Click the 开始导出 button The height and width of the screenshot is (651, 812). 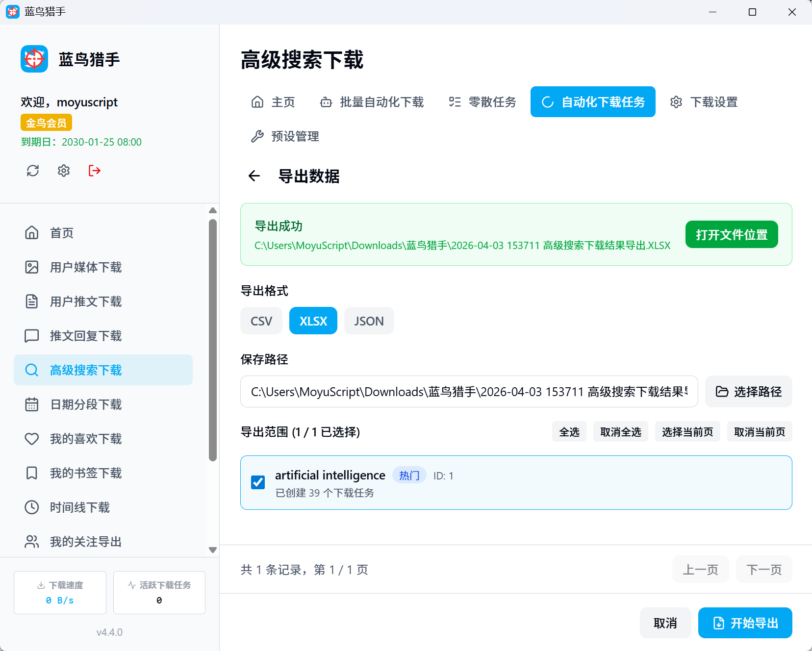coord(745,623)
